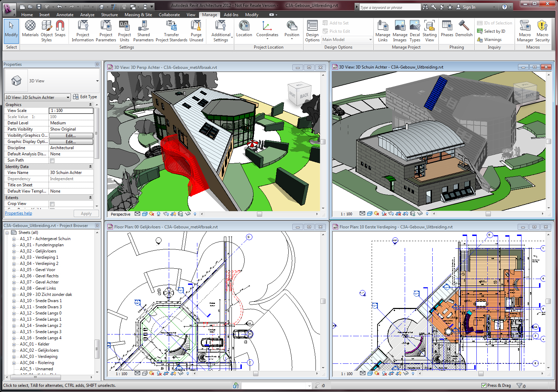The height and width of the screenshot is (392, 558).
Task: Open Shared Parameters
Action: [143, 31]
